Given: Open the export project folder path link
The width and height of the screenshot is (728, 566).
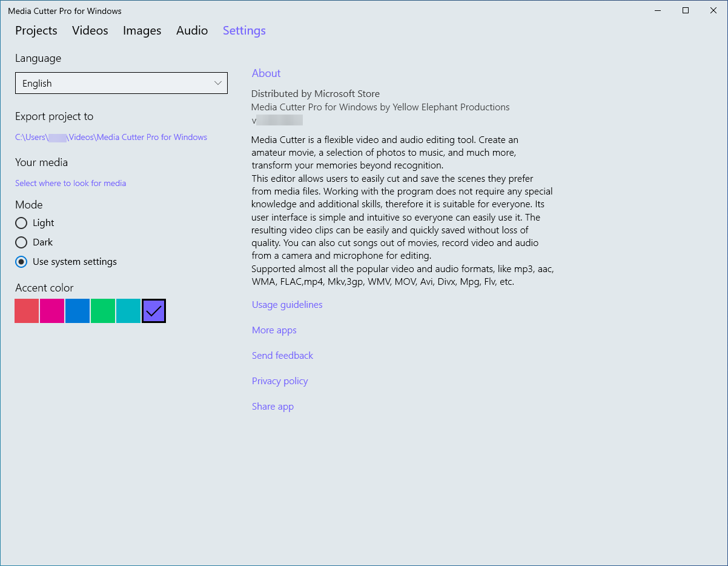Looking at the screenshot, I should (111, 137).
